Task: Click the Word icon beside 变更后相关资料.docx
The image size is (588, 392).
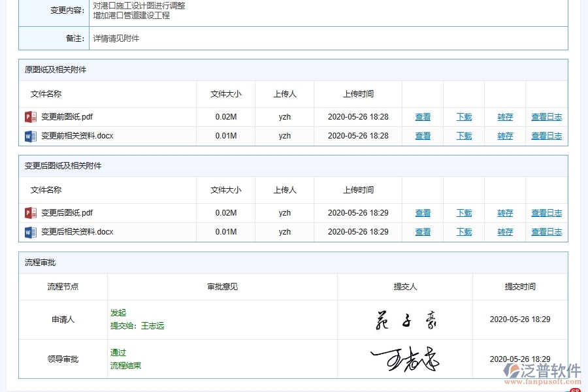Action: pos(29,232)
